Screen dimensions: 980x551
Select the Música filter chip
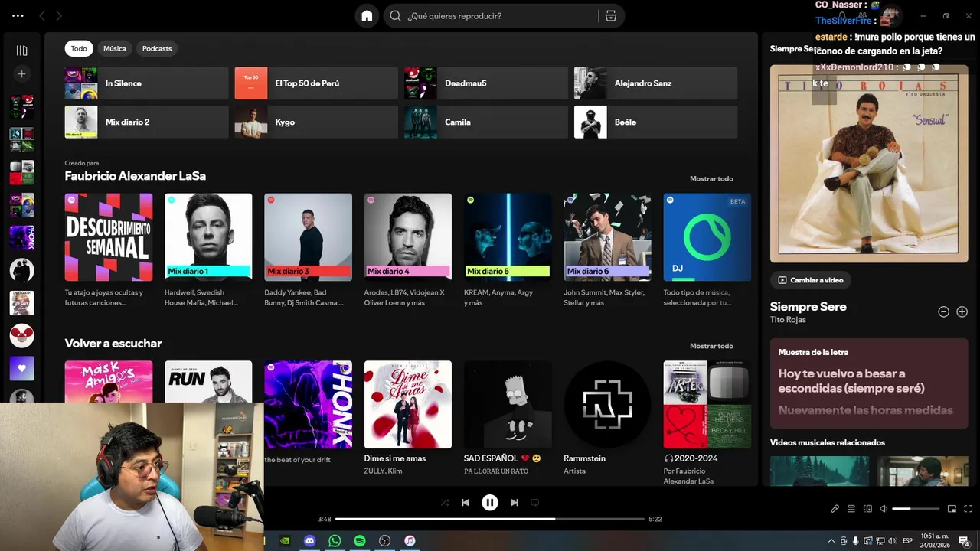[x=115, y=48]
